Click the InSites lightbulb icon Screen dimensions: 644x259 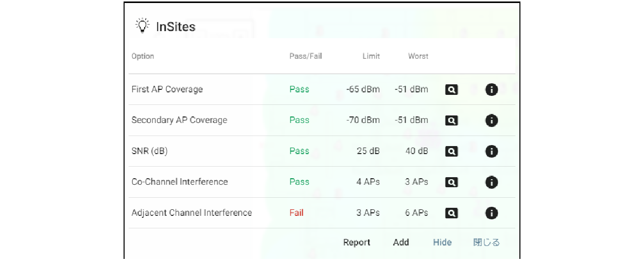[x=142, y=26]
